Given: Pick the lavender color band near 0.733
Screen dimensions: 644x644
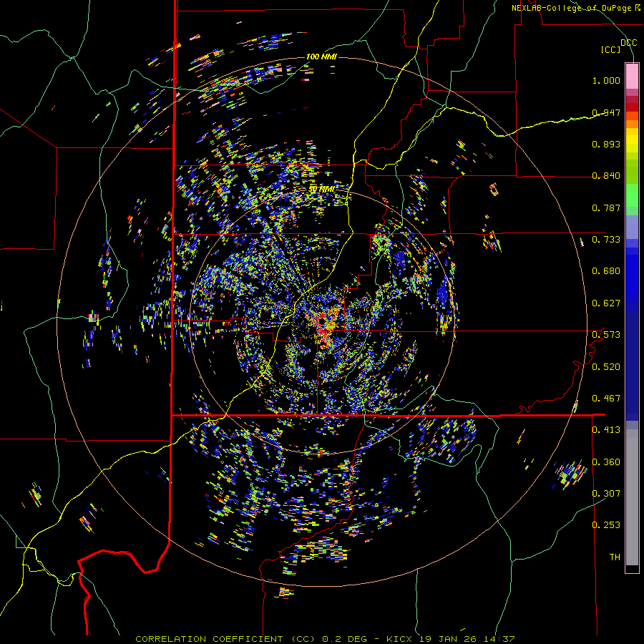Looking at the screenshot, I should (x=632, y=227).
